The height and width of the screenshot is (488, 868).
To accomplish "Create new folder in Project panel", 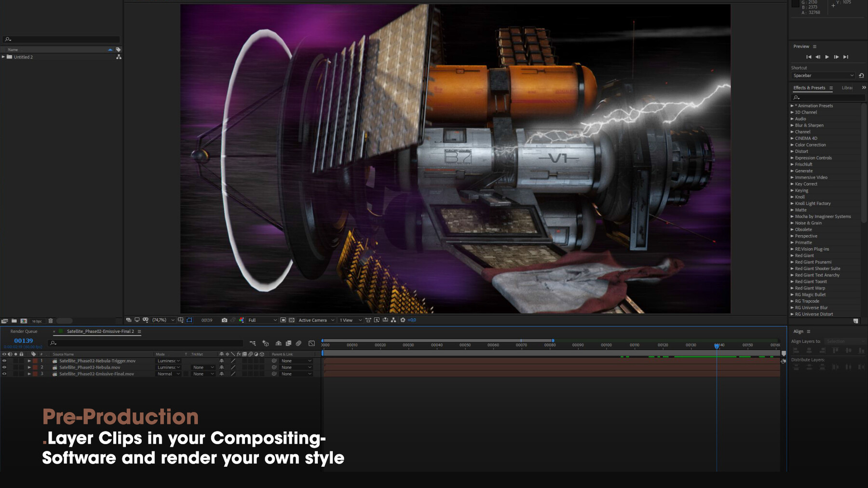I will pyautogui.click(x=14, y=321).
